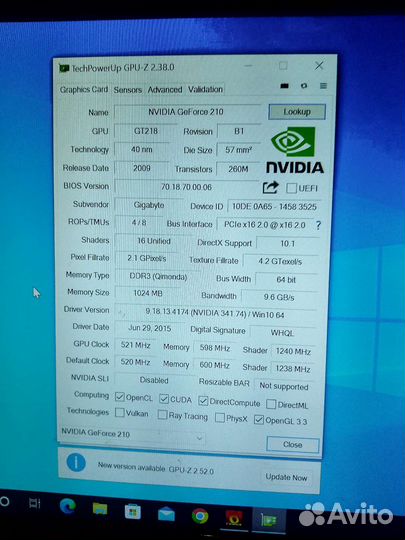This screenshot has height=540, width=405.
Task: Click the BIOS Version field 70.18.70.00.06
Action: (186, 187)
